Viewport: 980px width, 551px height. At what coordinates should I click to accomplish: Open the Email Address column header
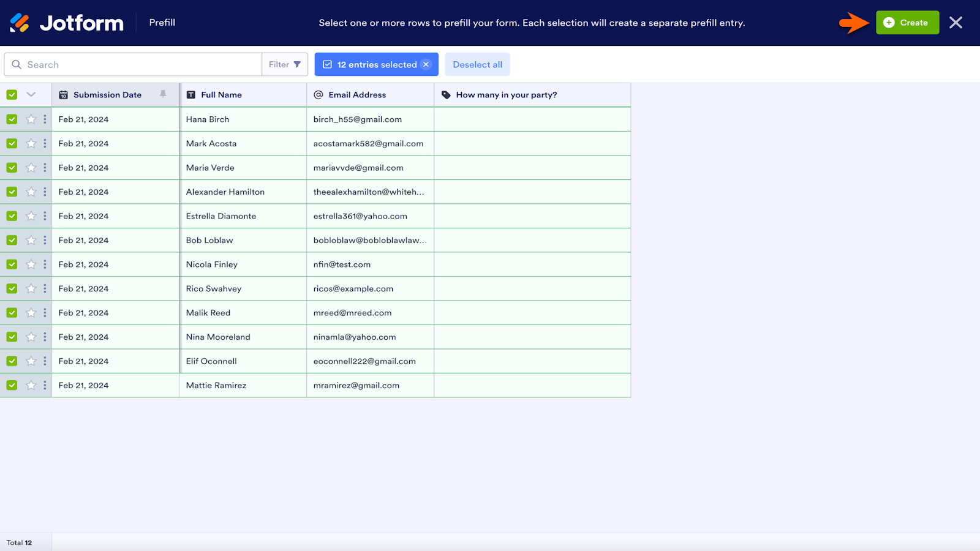pos(371,95)
